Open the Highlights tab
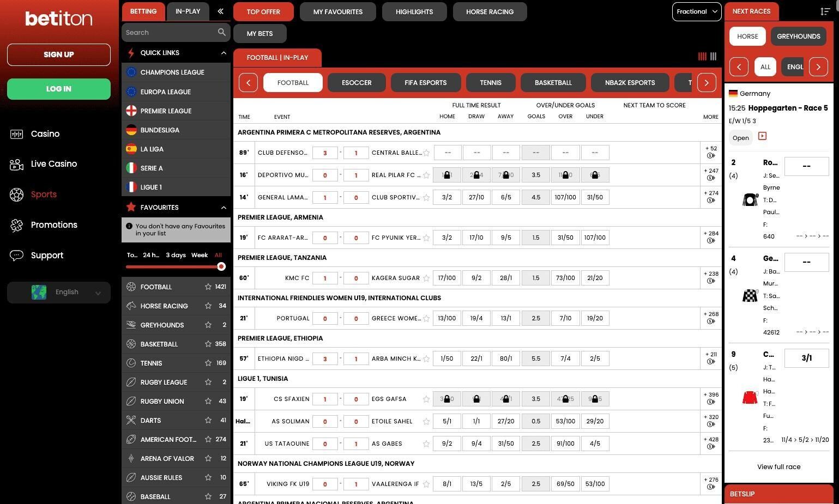This screenshot has height=504, width=839. tap(414, 11)
